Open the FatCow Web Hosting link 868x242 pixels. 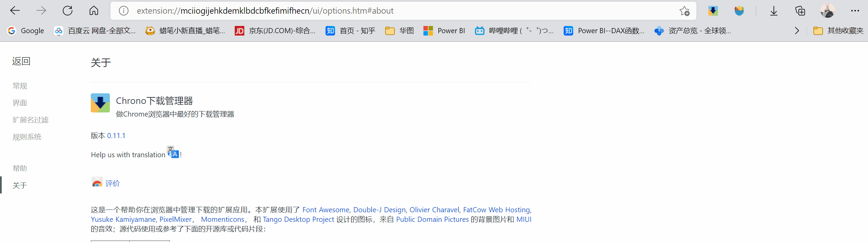tap(496, 210)
